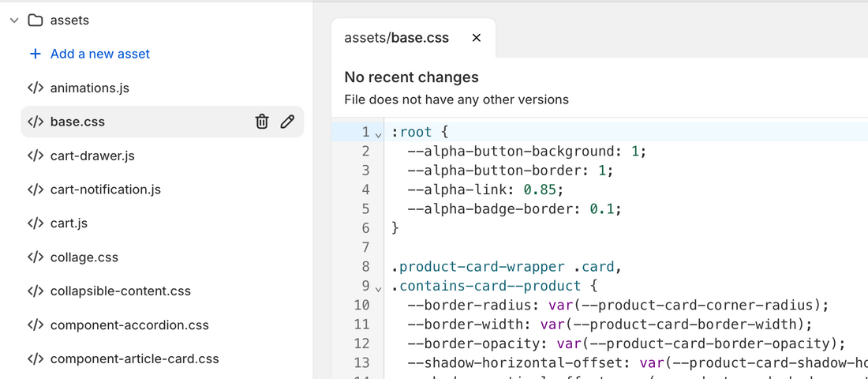Fold the code block at line 9
The height and width of the screenshot is (379, 868).
coord(378,287)
